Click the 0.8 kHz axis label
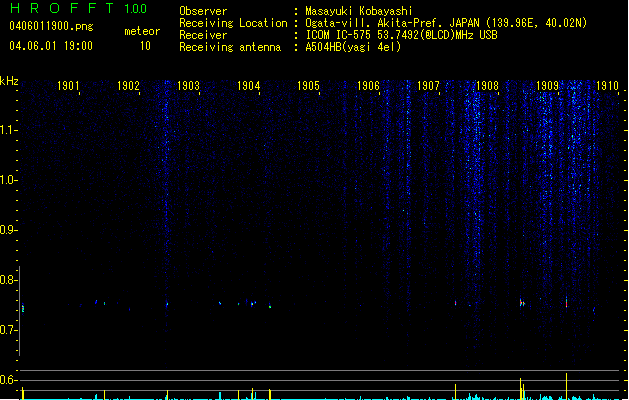 [8, 280]
